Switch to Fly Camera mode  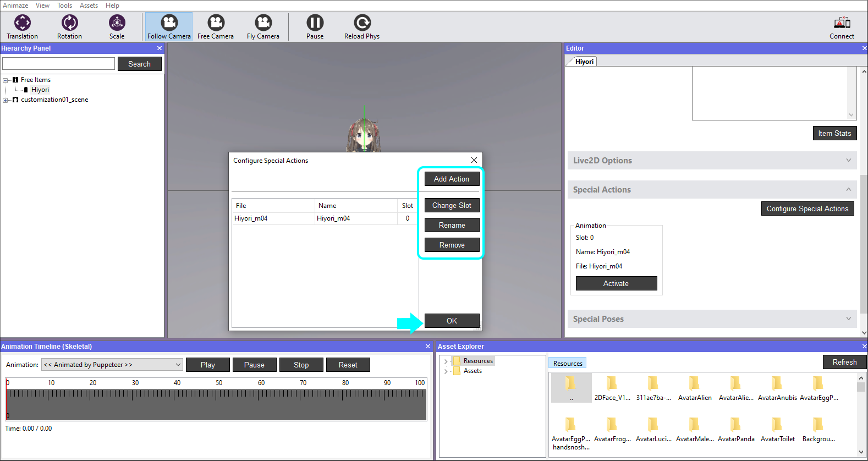pos(263,26)
